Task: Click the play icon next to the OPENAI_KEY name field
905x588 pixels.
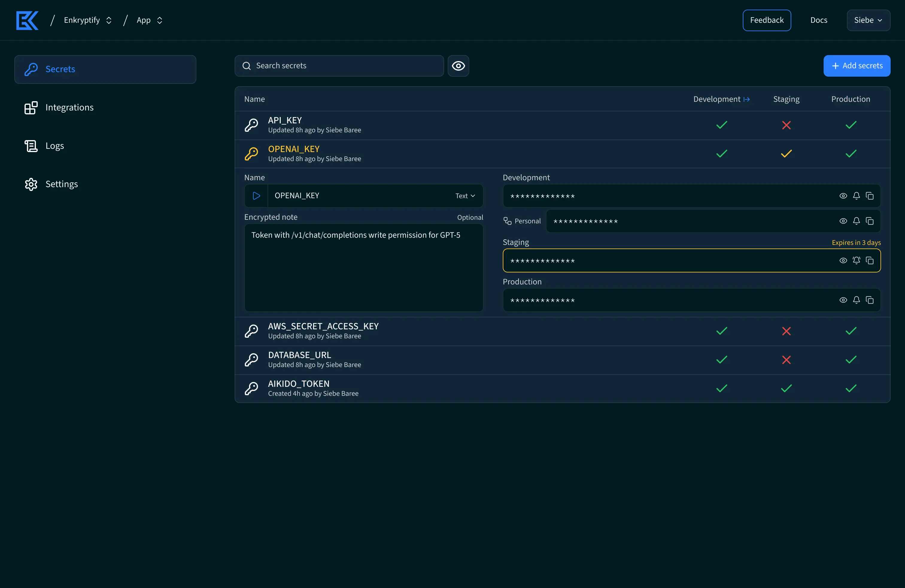Action: 256,196
